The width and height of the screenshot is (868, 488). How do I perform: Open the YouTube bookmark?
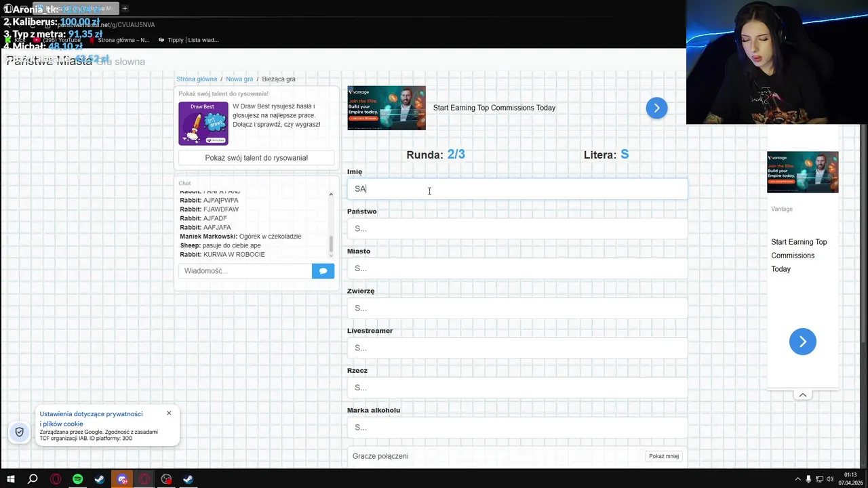(57, 40)
